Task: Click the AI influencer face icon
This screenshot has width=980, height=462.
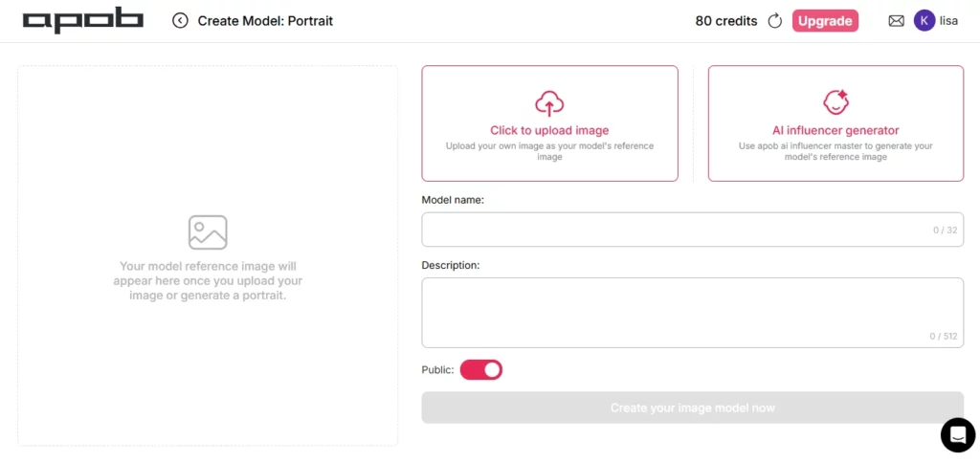Action: pyautogui.click(x=835, y=101)
